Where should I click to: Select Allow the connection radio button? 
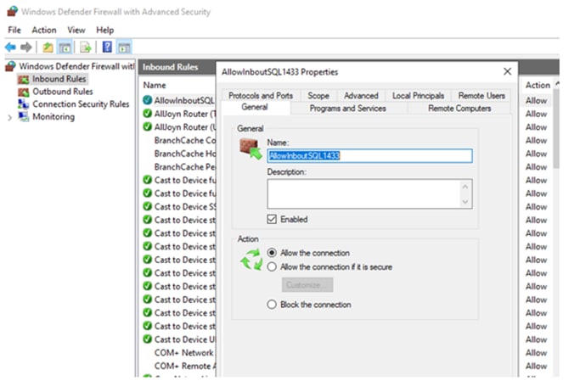272,253
